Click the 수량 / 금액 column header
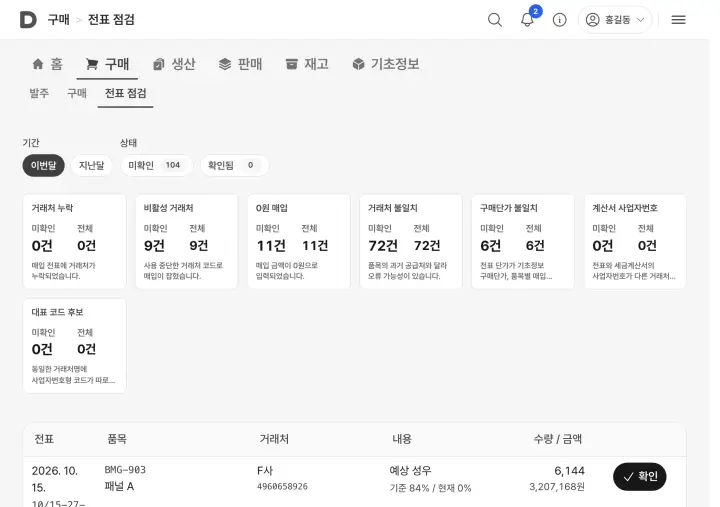 [557, 439]
